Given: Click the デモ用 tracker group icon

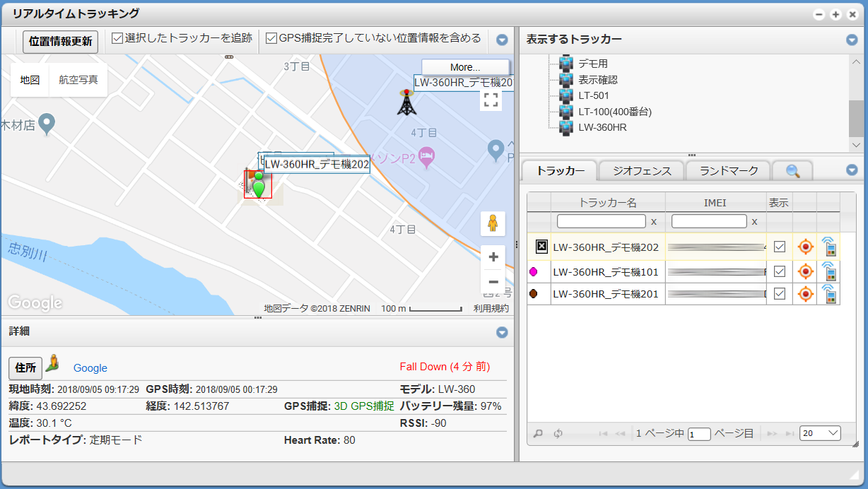Looking at the screenshot, I should pos(565,64).
